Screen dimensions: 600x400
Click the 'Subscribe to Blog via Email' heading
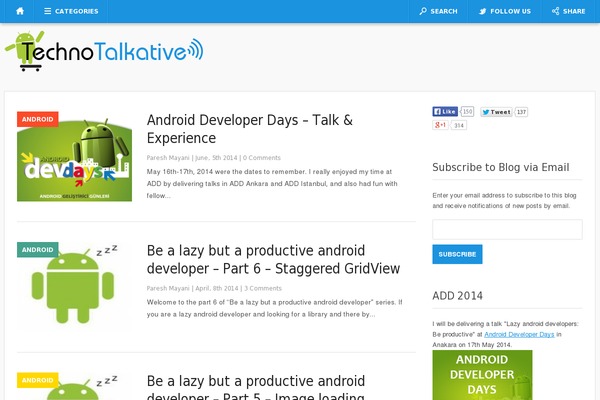coord(501,167)
